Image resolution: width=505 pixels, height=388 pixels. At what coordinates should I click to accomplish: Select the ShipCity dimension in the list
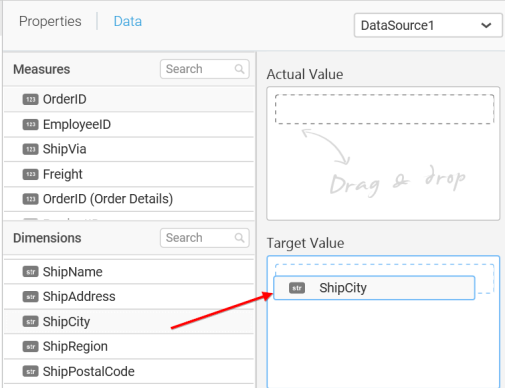point(129,322)
